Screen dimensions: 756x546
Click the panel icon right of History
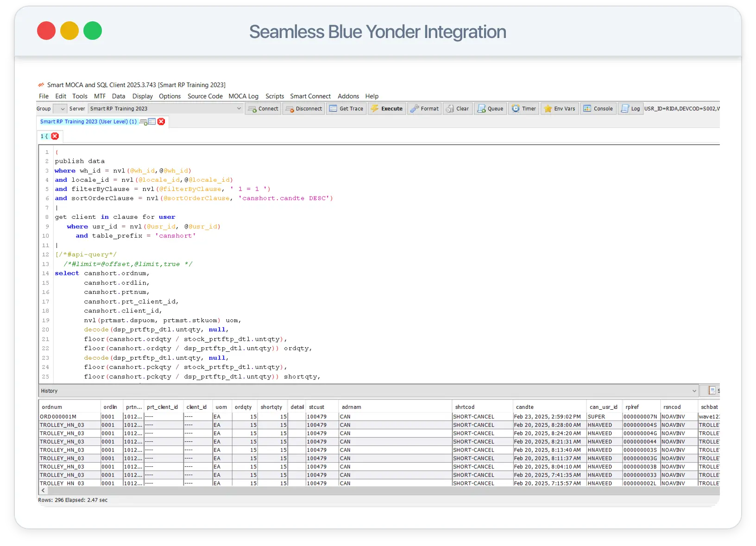(x=712, y=391)
